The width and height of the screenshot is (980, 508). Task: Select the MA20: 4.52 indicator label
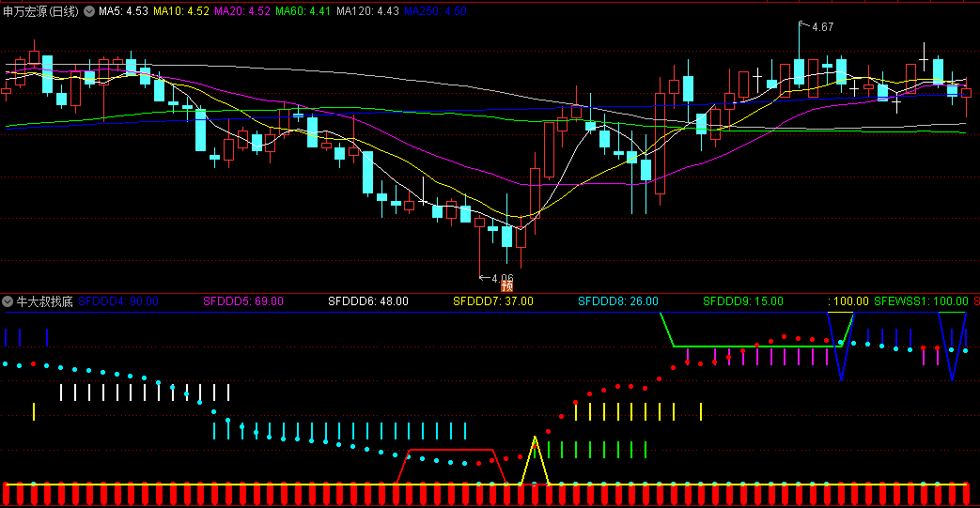241,11
